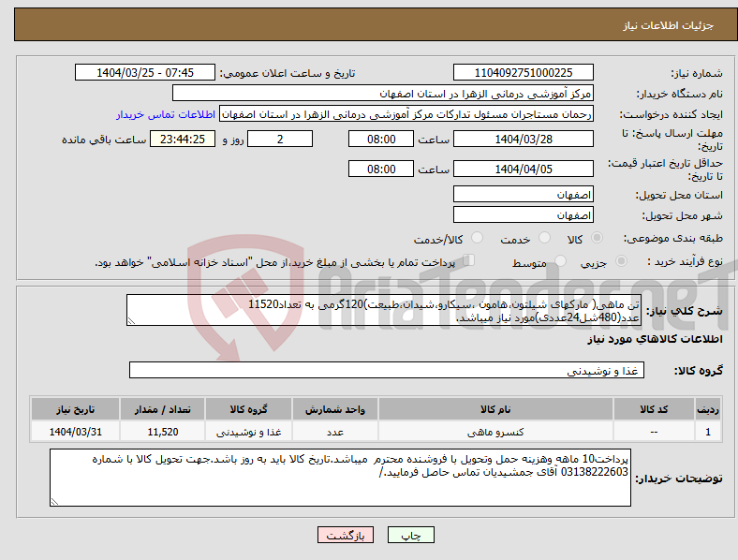Click the delivery city field اصفهان
738x560 pixels.
(523, 214)
